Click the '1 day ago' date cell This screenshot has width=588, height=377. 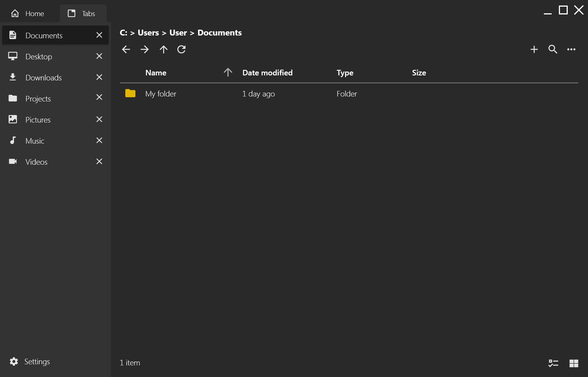click(258, 94)
